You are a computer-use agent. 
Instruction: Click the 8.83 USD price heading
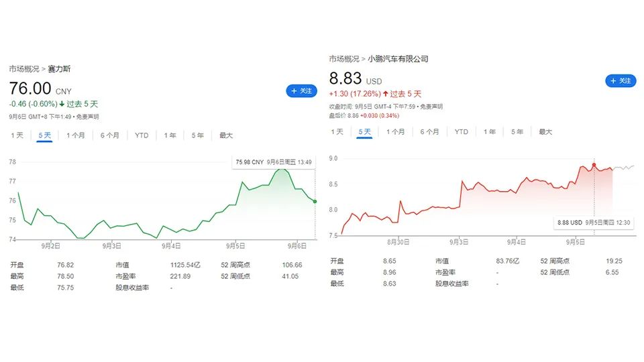coord(356,78)
